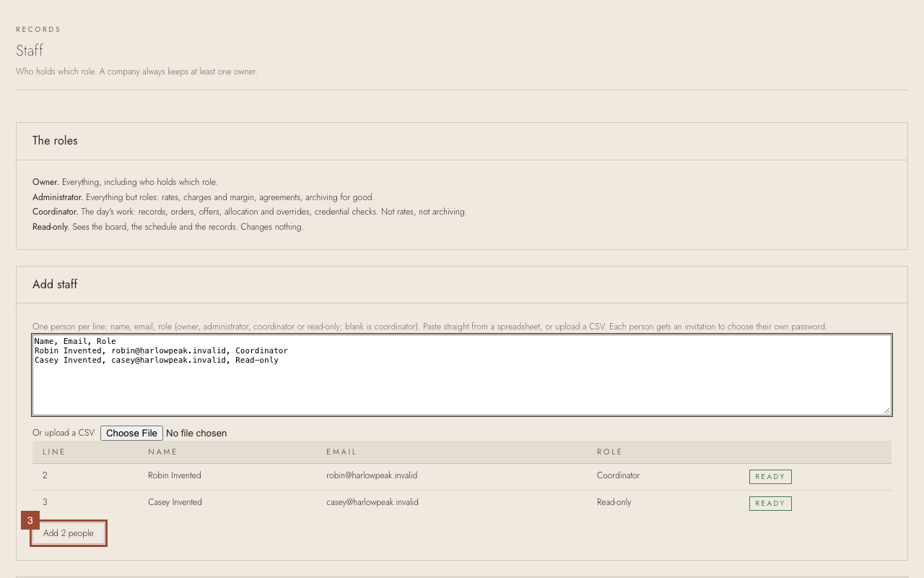This screenshot has height=578, width=924.
Task: Click the NAME column header
Action: pos(162,452)
